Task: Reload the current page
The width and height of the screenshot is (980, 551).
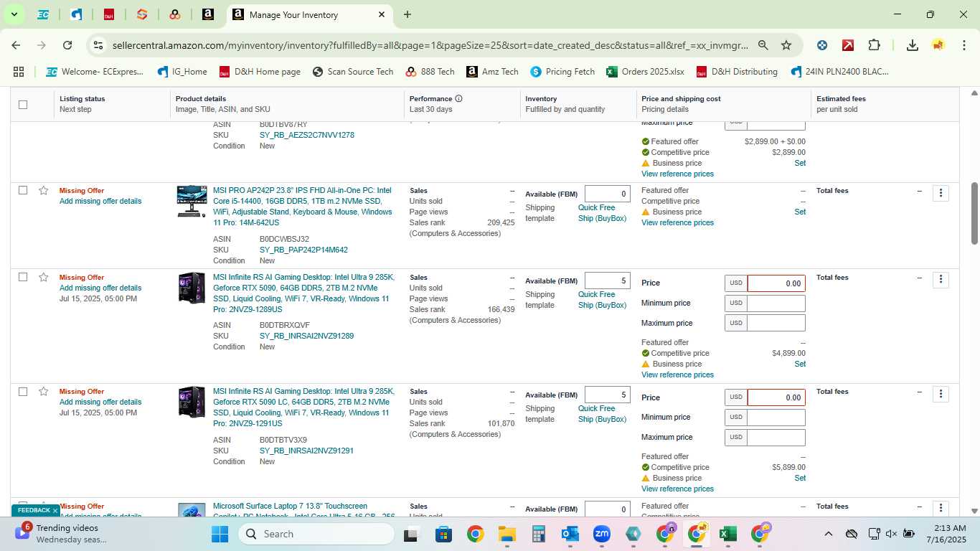Action: [x=67, y=45]
